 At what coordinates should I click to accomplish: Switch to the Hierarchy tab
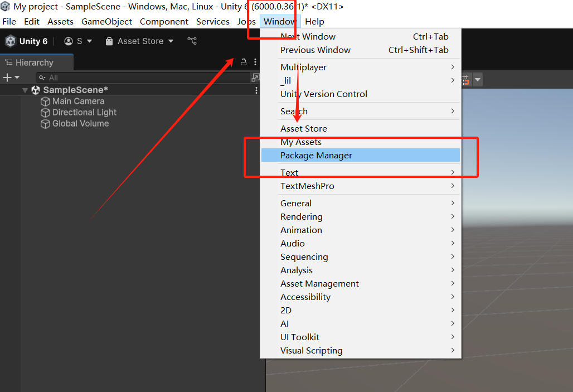click(x=37, y=62)
